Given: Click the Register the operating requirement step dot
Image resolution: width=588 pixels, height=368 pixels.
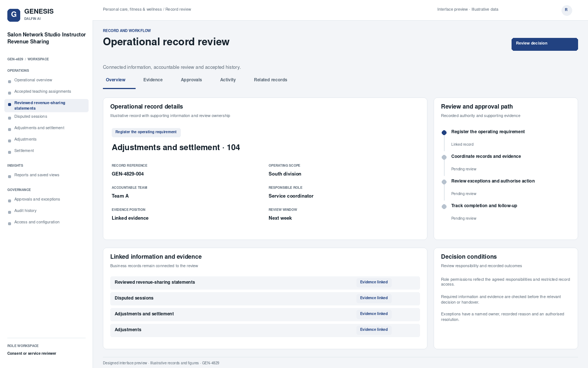Looking at the screenshot, I should 444,132.
